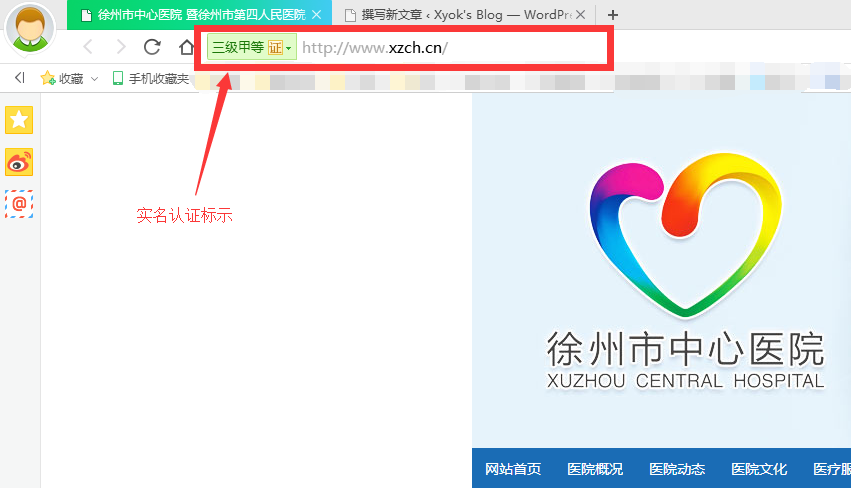Open the 医院动态 menu item
This screenshot has height=488, width=851.
pyautogui.click(x=677, y=469)
